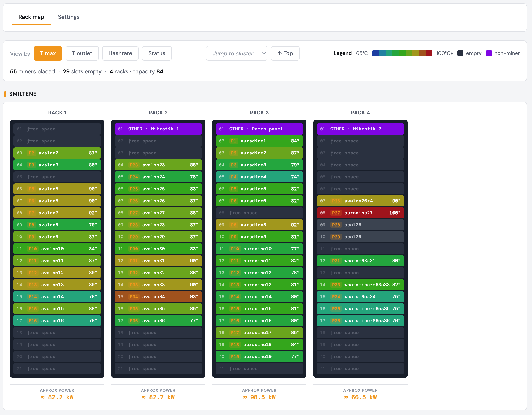Click the 55 miners placed text

click(x=32, y=71)
